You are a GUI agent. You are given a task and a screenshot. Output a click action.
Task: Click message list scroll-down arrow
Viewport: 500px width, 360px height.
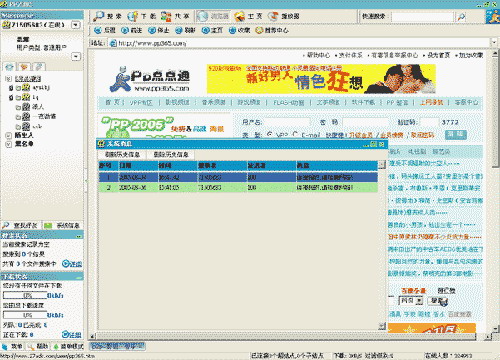pos(382,326)
